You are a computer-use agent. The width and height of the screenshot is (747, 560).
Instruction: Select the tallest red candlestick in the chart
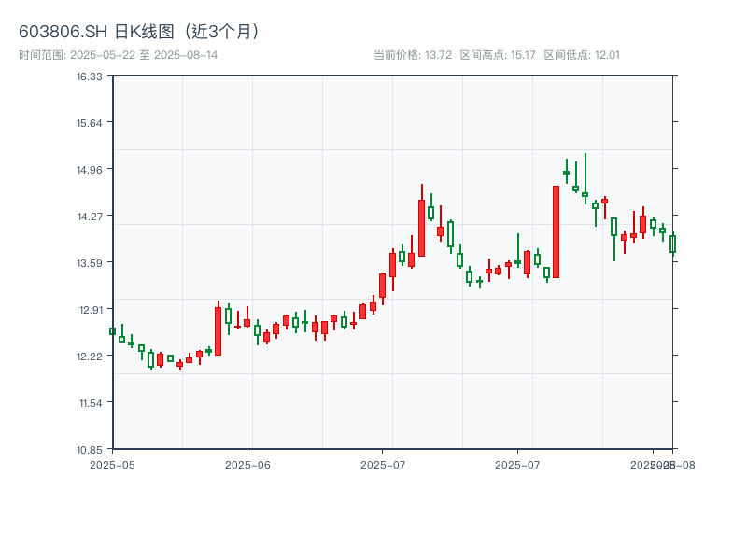(556, 231)
